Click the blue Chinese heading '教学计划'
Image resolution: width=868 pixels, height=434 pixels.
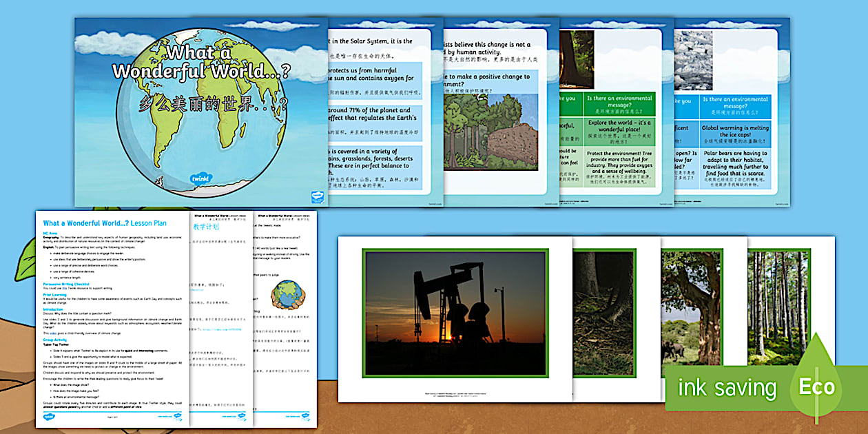[x=205, y=226]
